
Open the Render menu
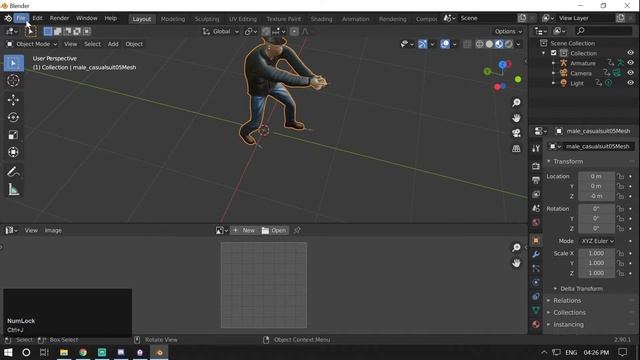pyautogui.click(x=60, y=18)
